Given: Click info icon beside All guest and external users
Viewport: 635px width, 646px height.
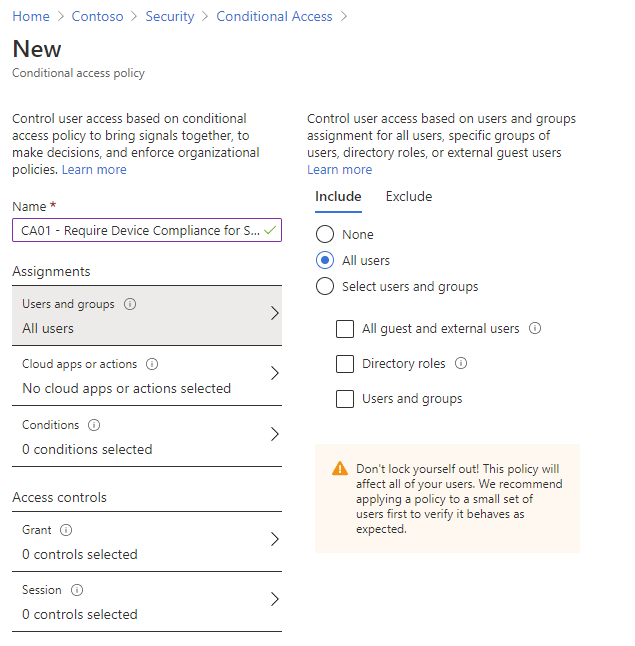Looking at the screenshot, I should pos(535,328).
